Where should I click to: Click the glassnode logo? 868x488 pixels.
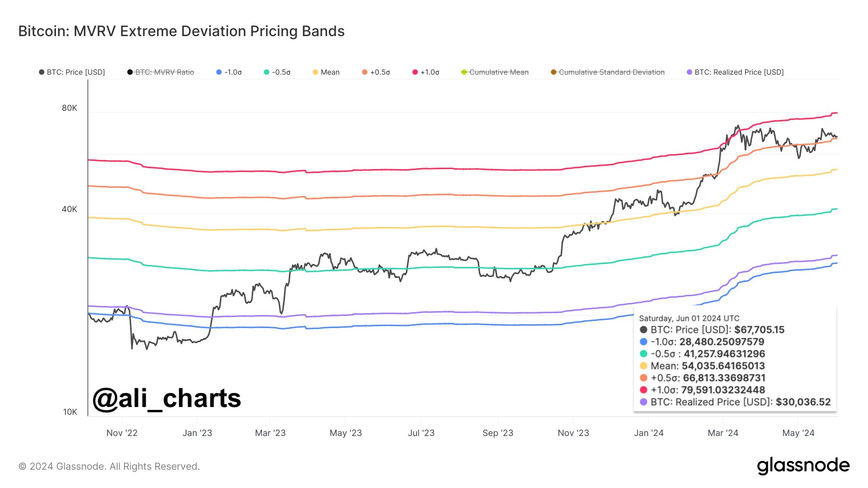tap(803, 465)
